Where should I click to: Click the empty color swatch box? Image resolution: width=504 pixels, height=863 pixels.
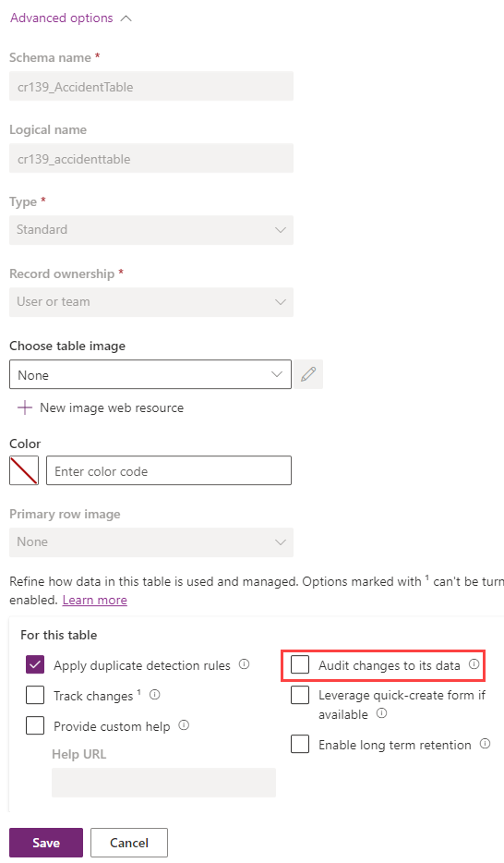(24, 470)
